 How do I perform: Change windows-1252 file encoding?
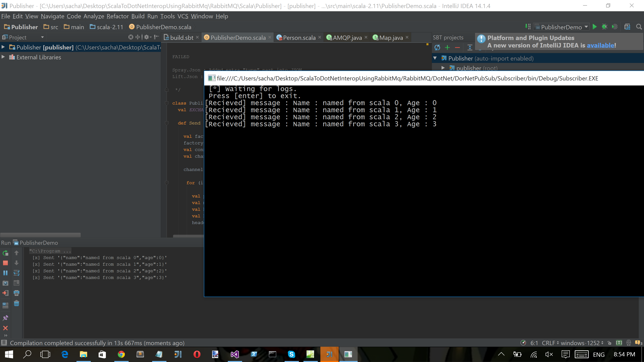click(582, 343)
